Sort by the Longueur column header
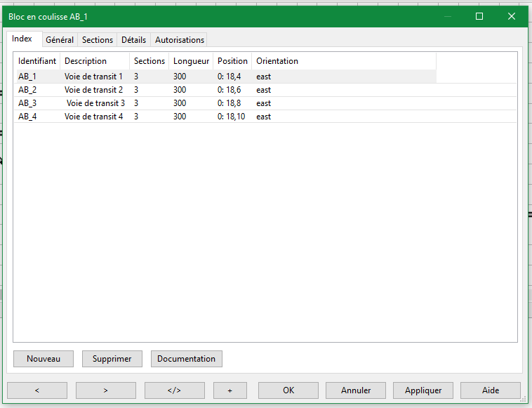 pyautogui.click(x=191, y=61)
